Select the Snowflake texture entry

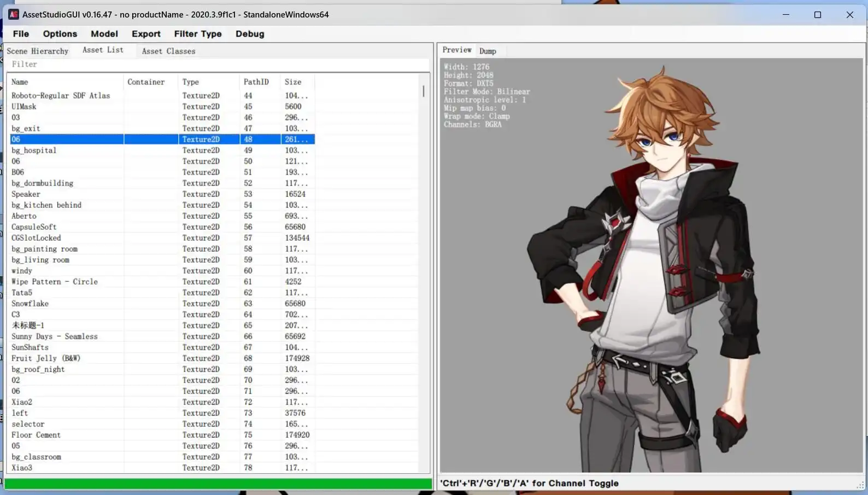[30, 304]
